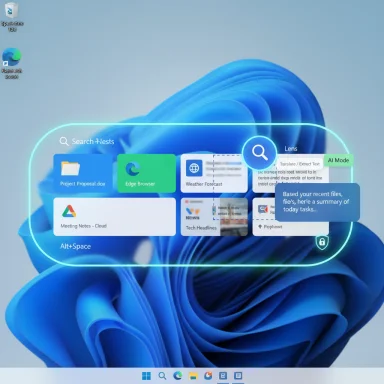The width and height of the screenshot is (384, 384).
Task: Select the Translate / Extract Text option
Action: click(x=300, y=164)
